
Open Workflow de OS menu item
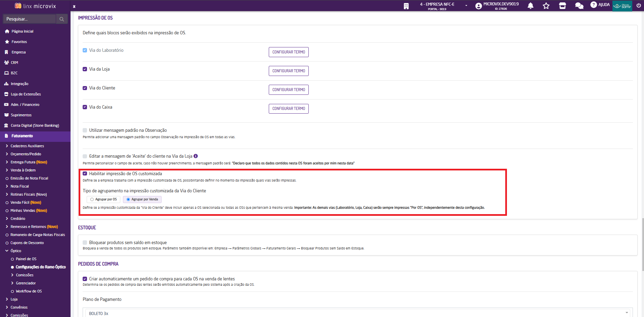pyautogui.click(x=29, y=291)
